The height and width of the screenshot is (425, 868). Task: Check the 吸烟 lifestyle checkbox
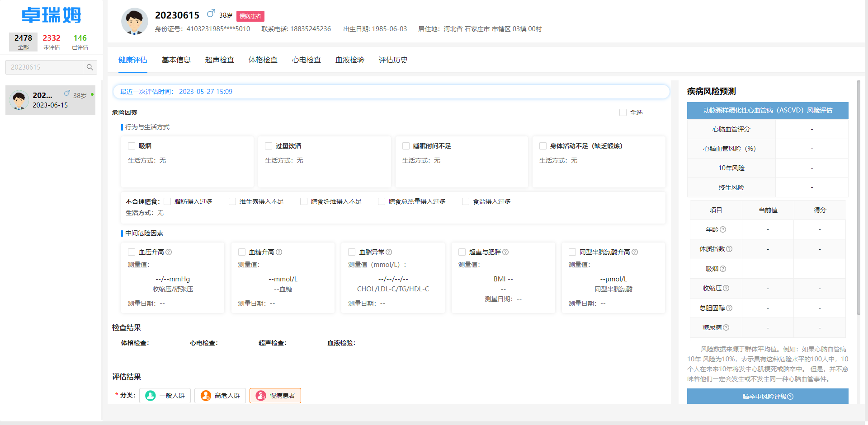132,146
